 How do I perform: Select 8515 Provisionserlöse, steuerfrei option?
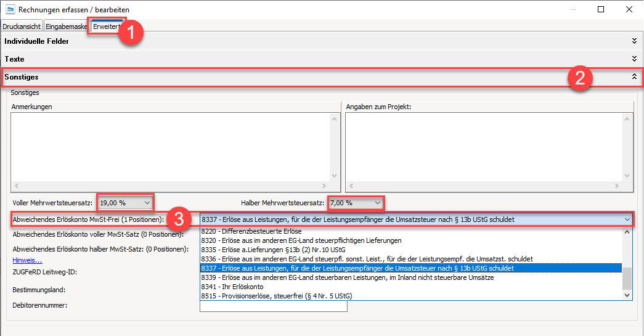coord(279,296)
